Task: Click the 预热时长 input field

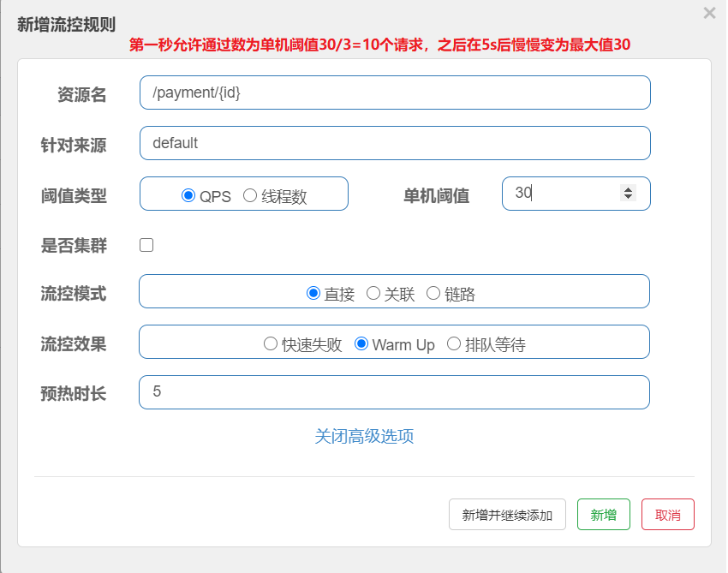Action: 394,392
